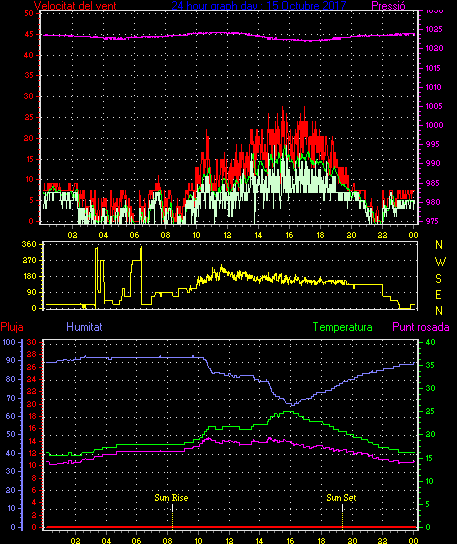The height and width of the screenshot is (544, 457).
Task: Select '15' on the green temperature axis
Action: 430,458
